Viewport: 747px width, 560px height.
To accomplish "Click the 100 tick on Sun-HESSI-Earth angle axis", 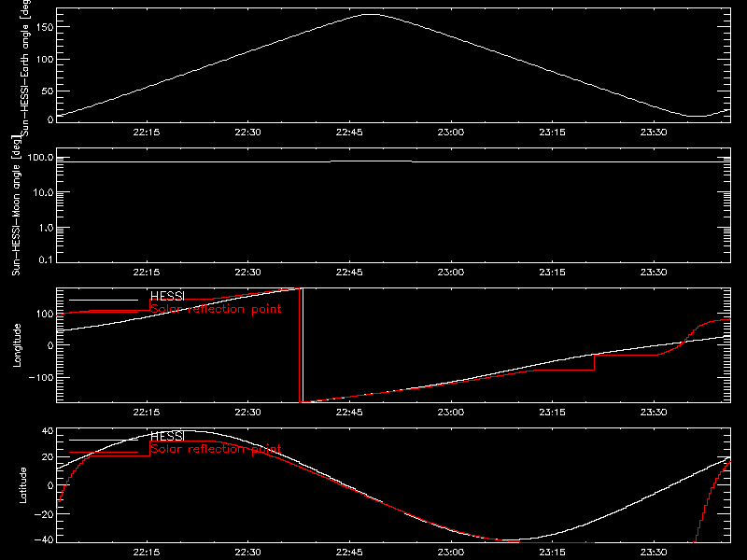I will pos(45,59).
